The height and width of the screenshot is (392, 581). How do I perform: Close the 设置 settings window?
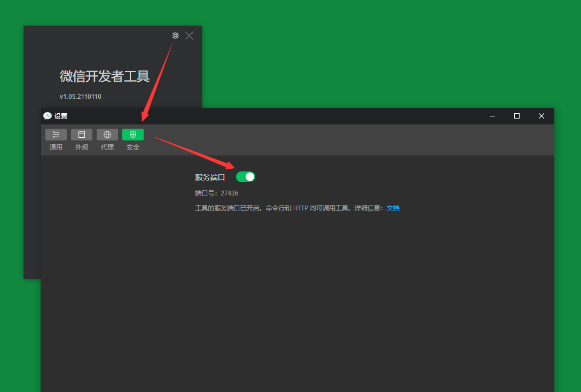click(541, 116)
